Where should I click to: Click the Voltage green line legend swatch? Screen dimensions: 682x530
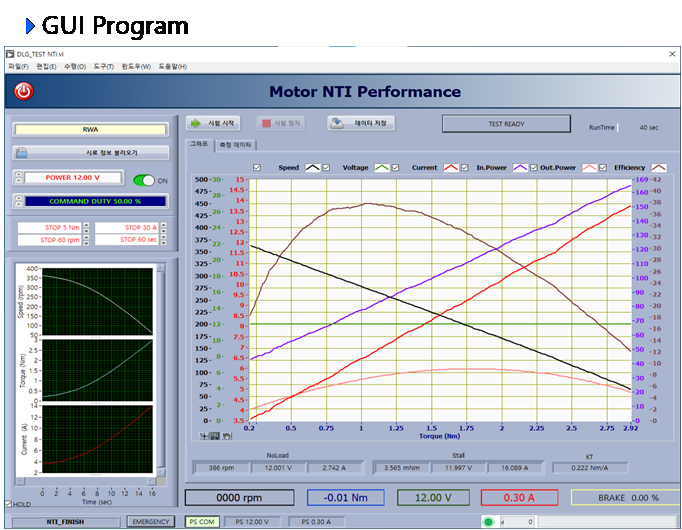381,168
